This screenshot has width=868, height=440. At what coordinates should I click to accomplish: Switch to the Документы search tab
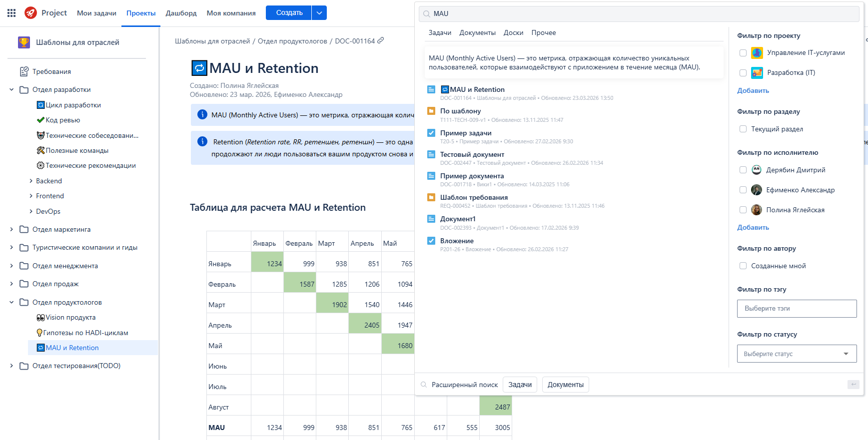click(x=477, y=33)
